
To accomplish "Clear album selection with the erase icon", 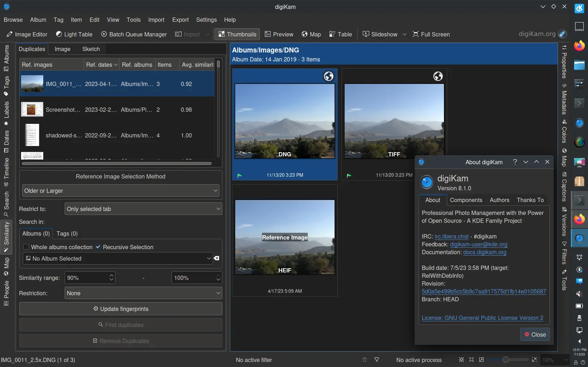I will [x=217, y=258].
